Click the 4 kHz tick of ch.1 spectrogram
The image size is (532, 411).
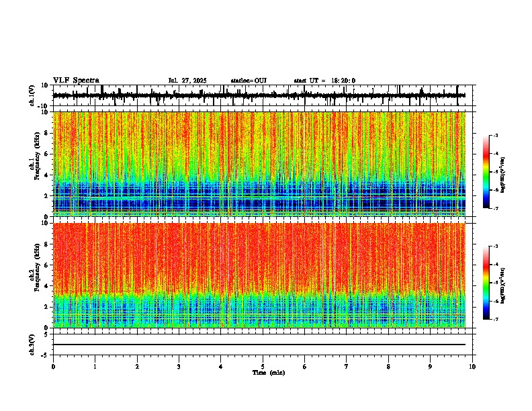tap(48, 175)
